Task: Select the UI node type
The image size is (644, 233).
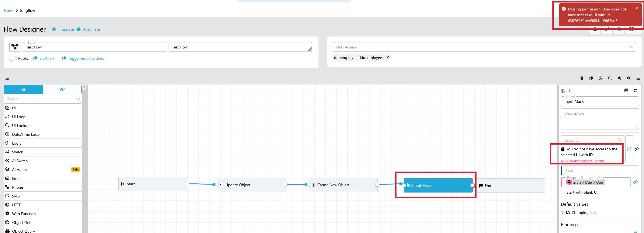Action: 43,108
